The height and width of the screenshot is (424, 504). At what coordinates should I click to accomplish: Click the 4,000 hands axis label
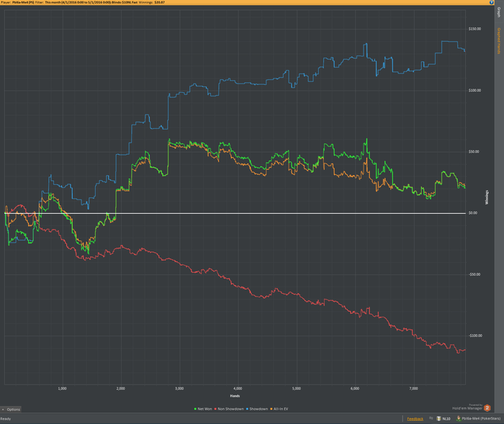tap(238, 389)
